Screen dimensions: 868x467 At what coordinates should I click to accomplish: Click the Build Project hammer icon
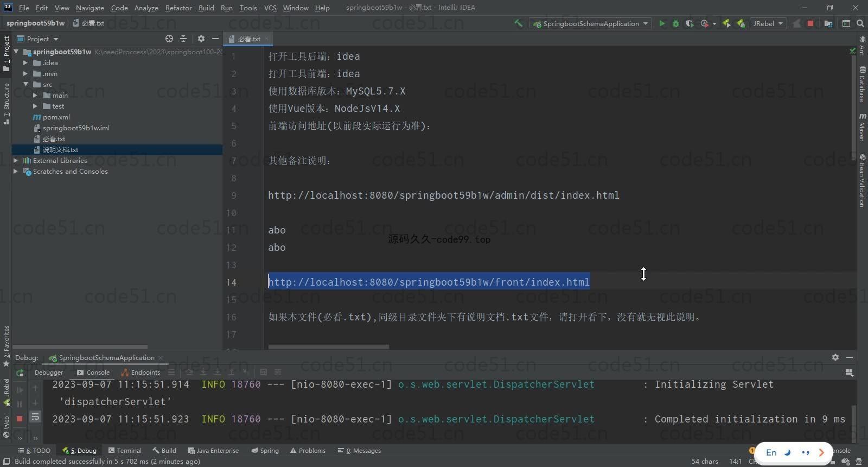[x=518, y=23]
